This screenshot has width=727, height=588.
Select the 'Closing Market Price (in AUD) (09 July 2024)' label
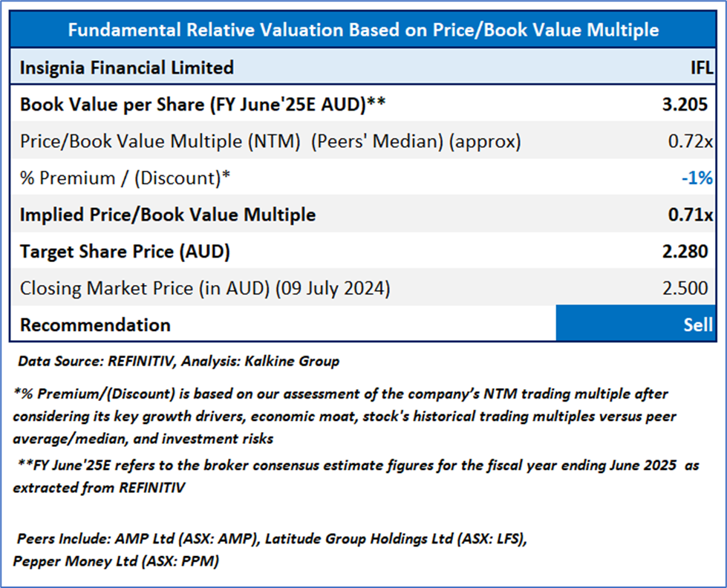[205, 289]
